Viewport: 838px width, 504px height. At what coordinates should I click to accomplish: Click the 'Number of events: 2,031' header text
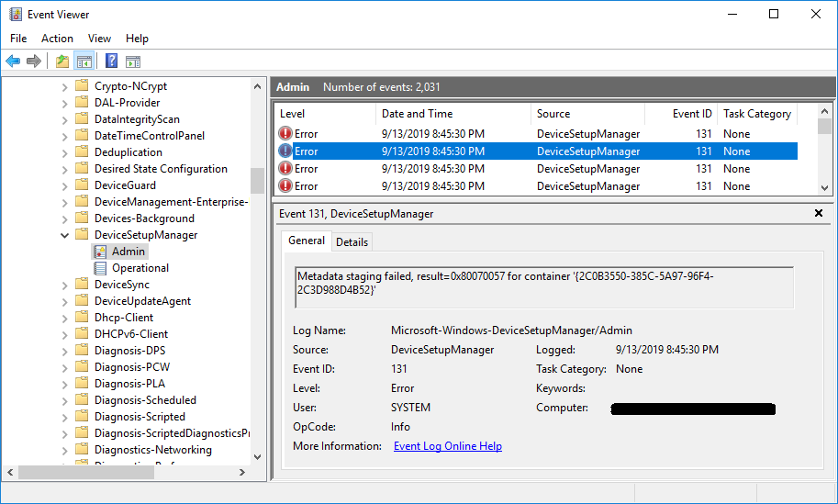pyautogui.click(x=382, y=87)
